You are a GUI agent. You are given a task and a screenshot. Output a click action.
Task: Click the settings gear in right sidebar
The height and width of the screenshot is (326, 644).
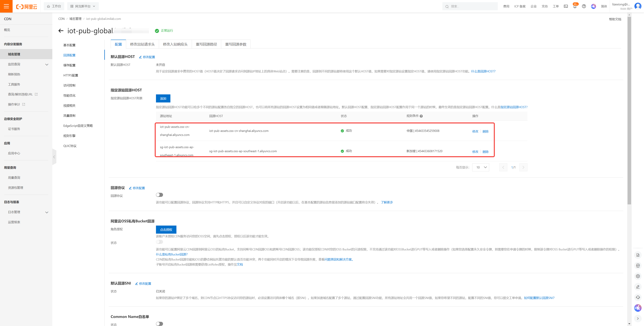[638, 276]
